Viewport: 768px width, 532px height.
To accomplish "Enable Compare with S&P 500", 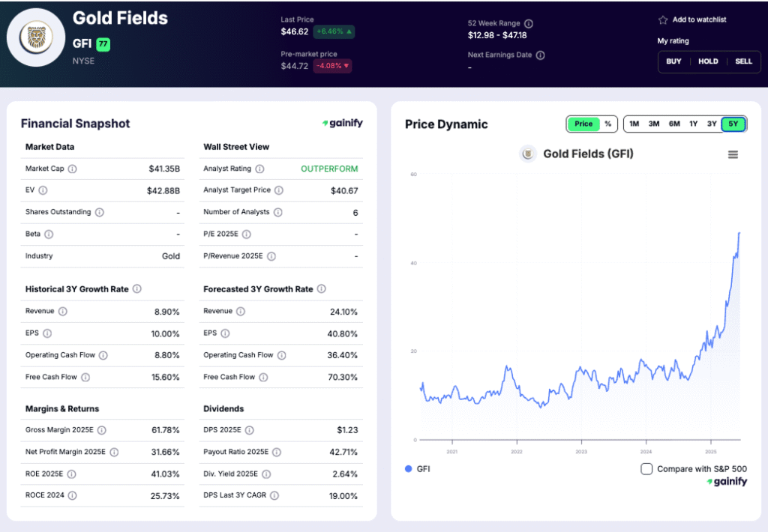I will point(646,468).
